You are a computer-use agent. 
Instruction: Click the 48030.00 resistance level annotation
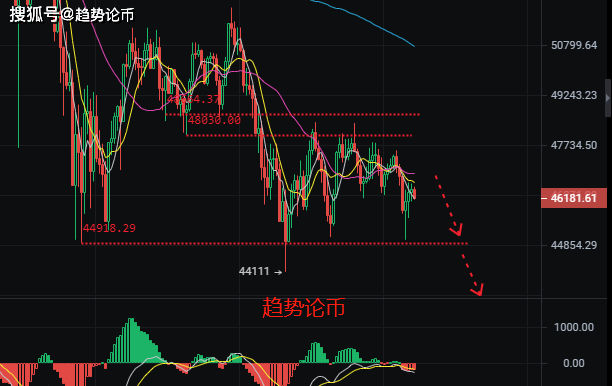pyautogui.click(x=214, y=120)
